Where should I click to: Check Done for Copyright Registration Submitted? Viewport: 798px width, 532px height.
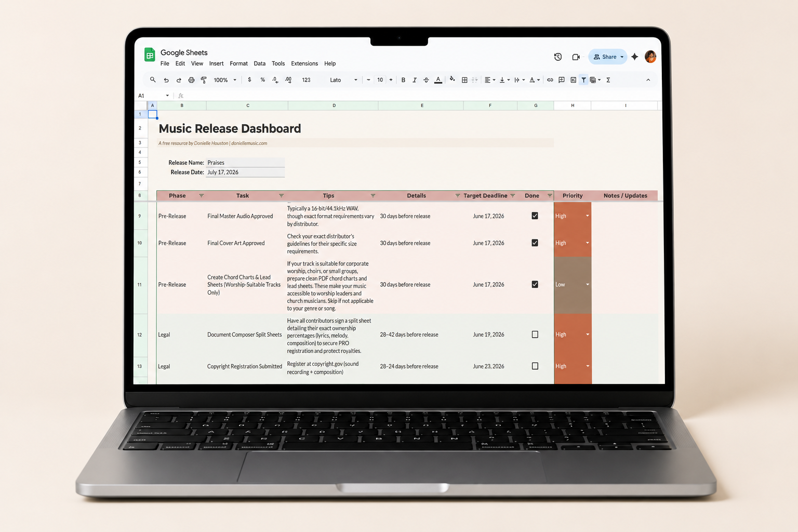point(535,366)
